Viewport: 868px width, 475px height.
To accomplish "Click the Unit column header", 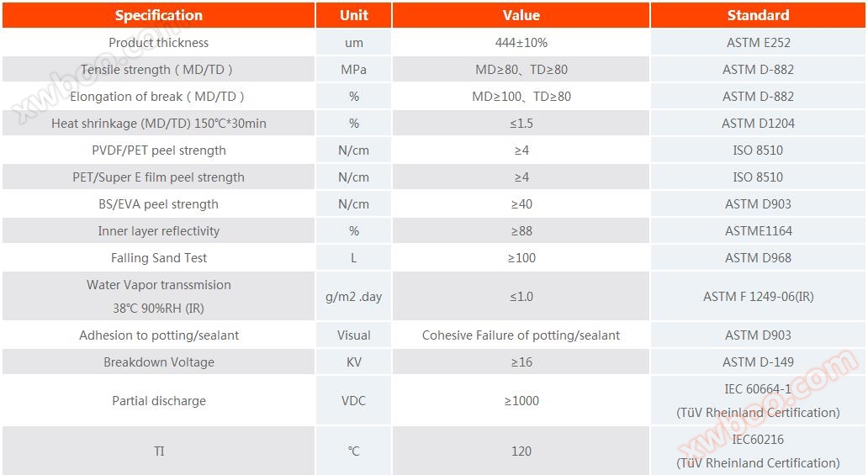I will (x=353, y=15).
